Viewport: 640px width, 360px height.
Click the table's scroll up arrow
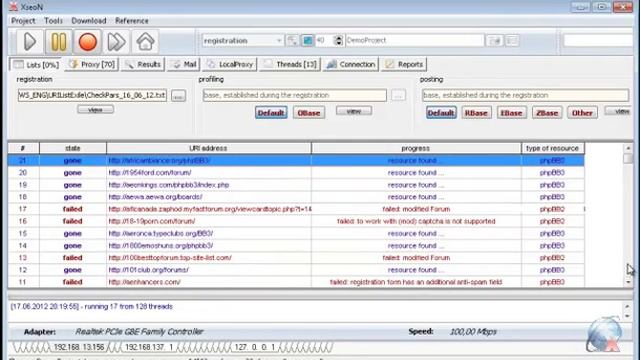coord(628,148)
